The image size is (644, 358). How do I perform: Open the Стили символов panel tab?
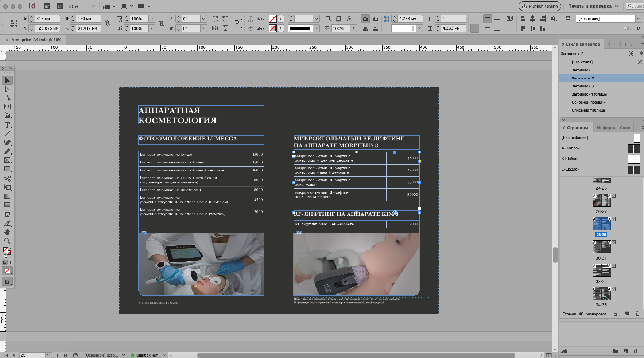582,44
